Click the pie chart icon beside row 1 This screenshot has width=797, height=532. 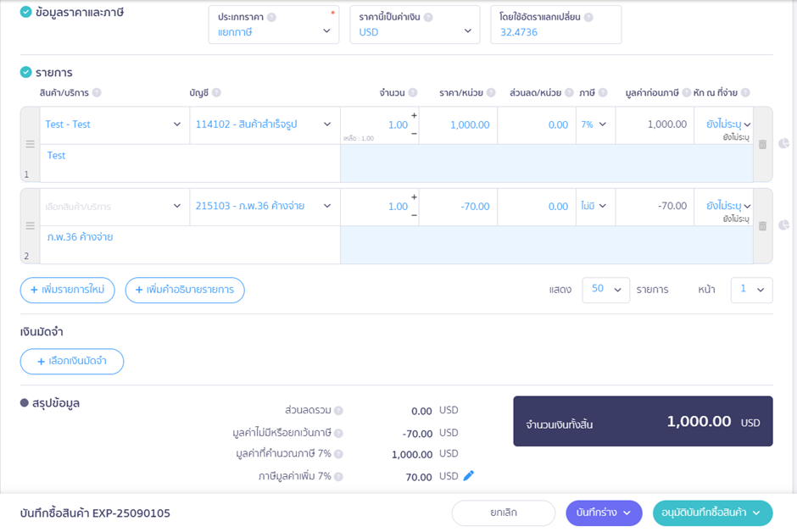[x=783, y=144]
